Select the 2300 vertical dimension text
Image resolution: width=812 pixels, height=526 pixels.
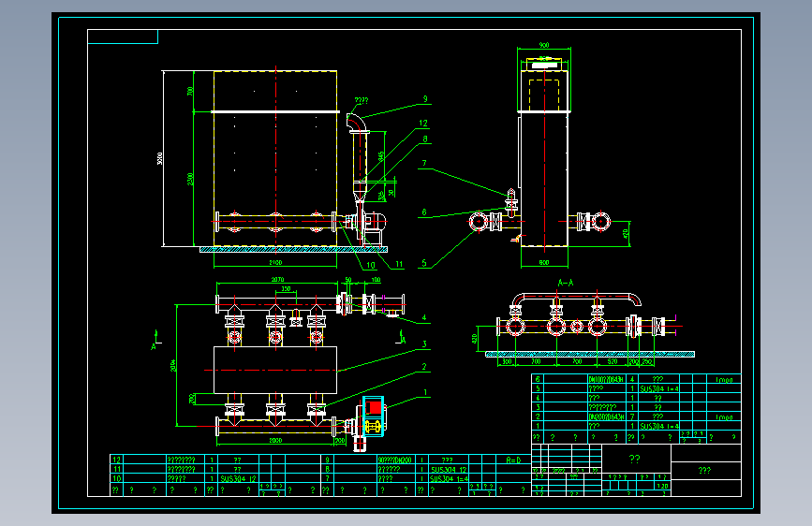pos(190,179)
